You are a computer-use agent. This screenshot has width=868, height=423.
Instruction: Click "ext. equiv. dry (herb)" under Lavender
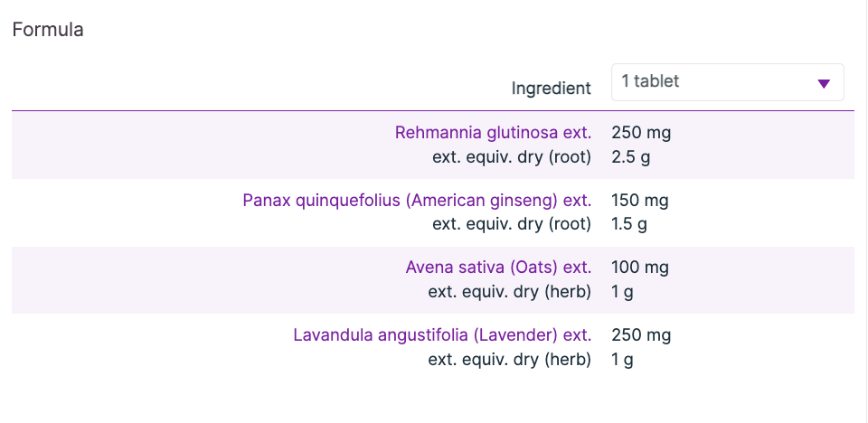[510, 360]
